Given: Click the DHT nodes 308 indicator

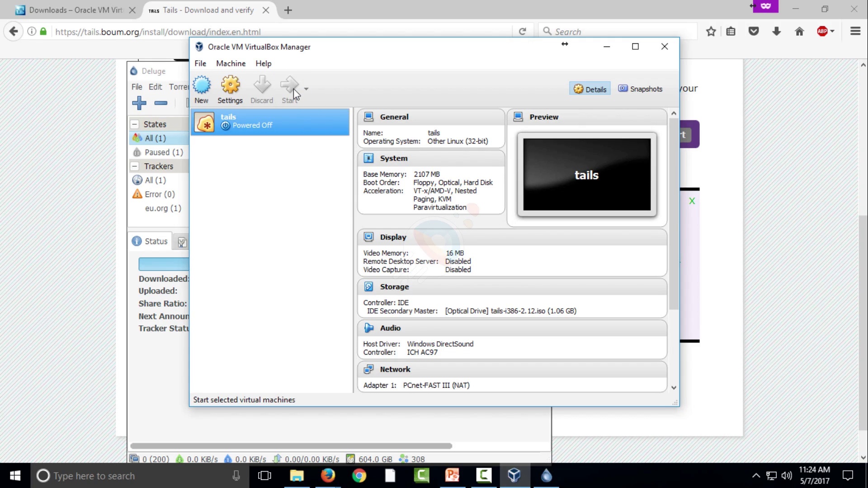Looking at the screenshot, I should click(x=412, y=459).
